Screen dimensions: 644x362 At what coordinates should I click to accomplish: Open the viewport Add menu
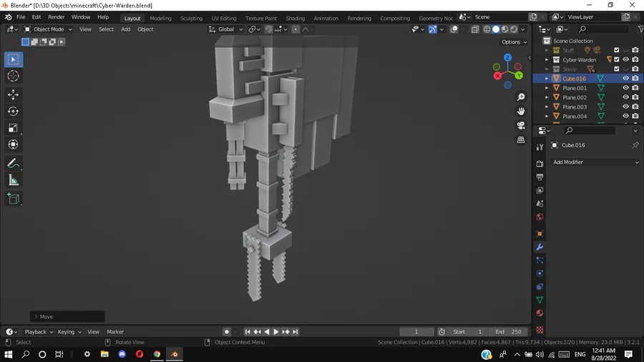(126, 29)
